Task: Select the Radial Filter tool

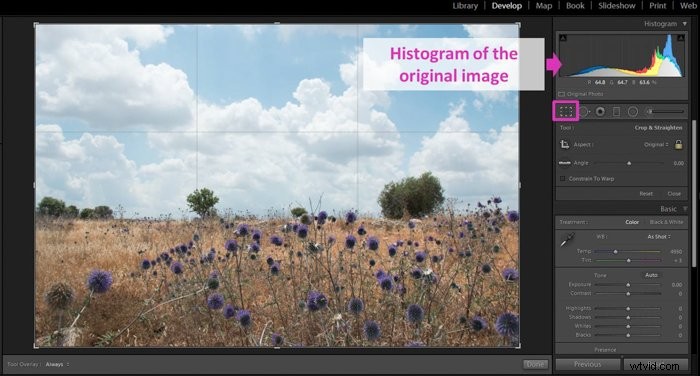Action: (x=633, y=111)
